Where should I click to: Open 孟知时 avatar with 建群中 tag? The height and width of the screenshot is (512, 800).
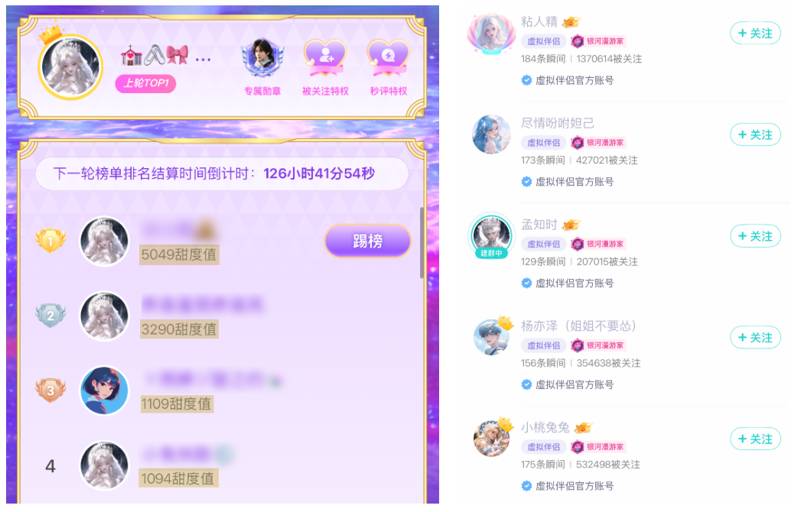[491, 235]
